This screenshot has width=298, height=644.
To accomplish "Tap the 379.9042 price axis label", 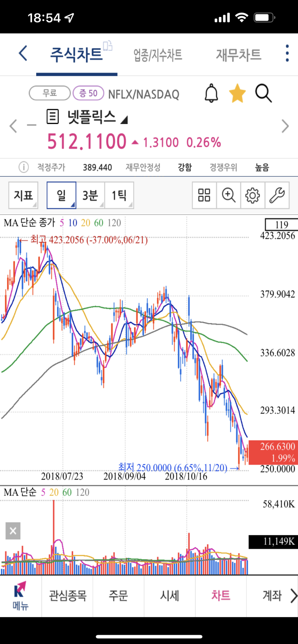I will pyautogui.click(x=278, y=294).
